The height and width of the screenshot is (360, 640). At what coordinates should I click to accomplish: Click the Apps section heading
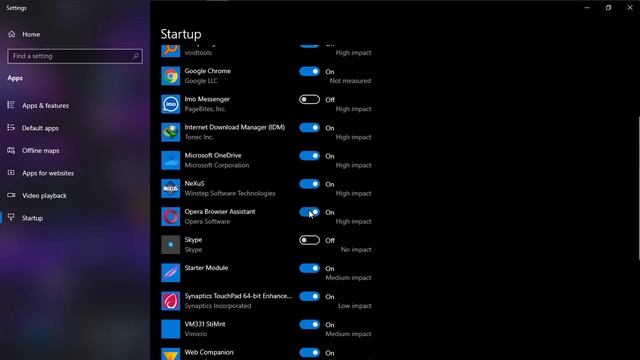[x=15, y=78]
